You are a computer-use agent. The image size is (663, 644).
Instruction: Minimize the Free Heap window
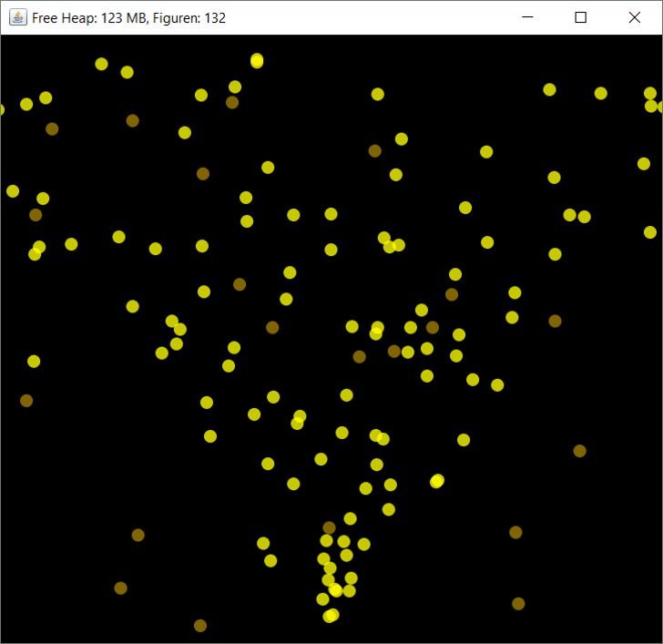point(527,17)
